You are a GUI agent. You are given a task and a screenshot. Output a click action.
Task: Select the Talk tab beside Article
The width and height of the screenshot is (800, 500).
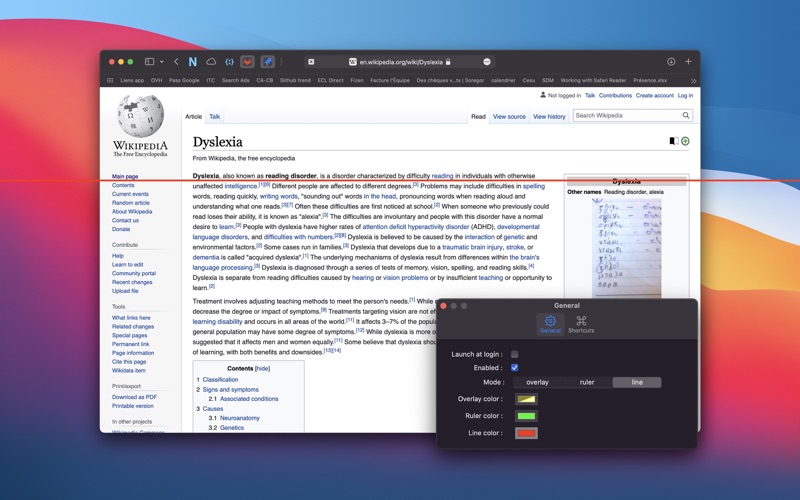(215, 116)
